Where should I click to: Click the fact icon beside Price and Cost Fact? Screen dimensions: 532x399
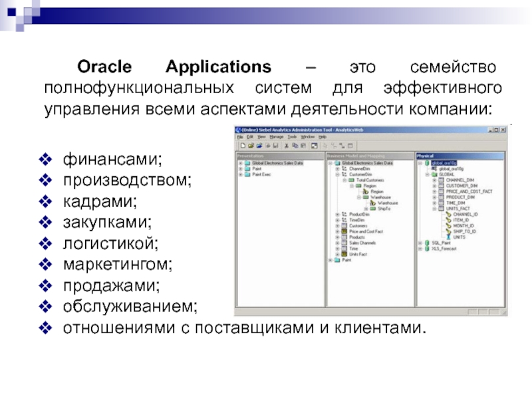(x=344, y=231)
